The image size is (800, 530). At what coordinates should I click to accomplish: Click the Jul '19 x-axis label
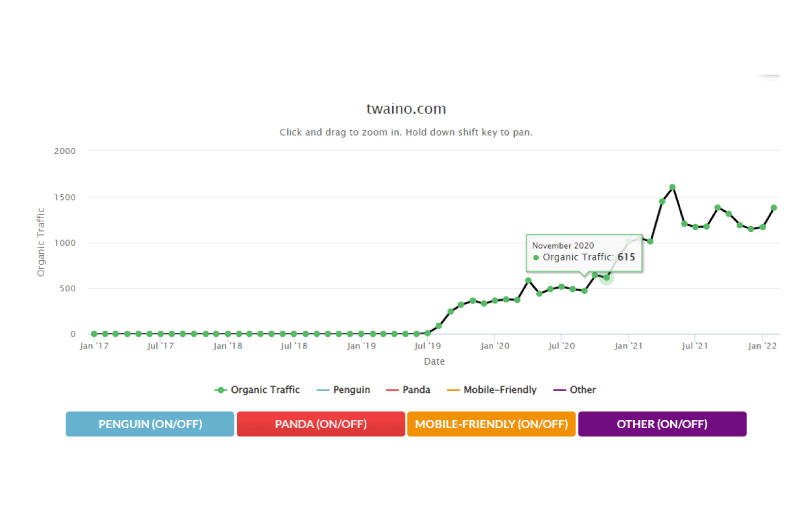[x=428, y=346]
